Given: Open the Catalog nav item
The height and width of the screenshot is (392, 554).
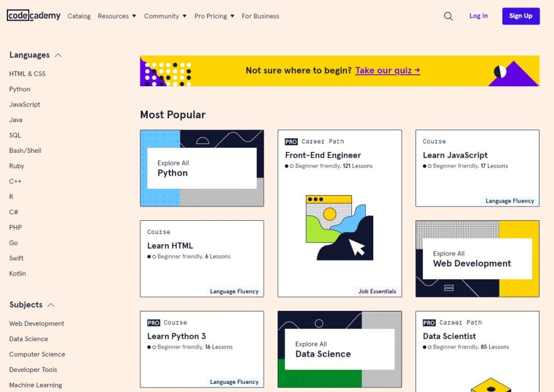Looking at the screenshot, I should pos(79,16).
